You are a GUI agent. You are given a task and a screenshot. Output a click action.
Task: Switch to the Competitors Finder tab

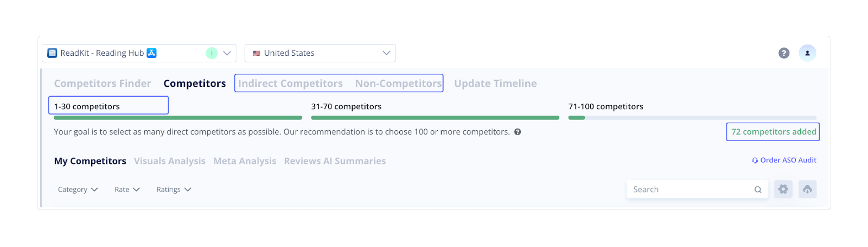103,84
